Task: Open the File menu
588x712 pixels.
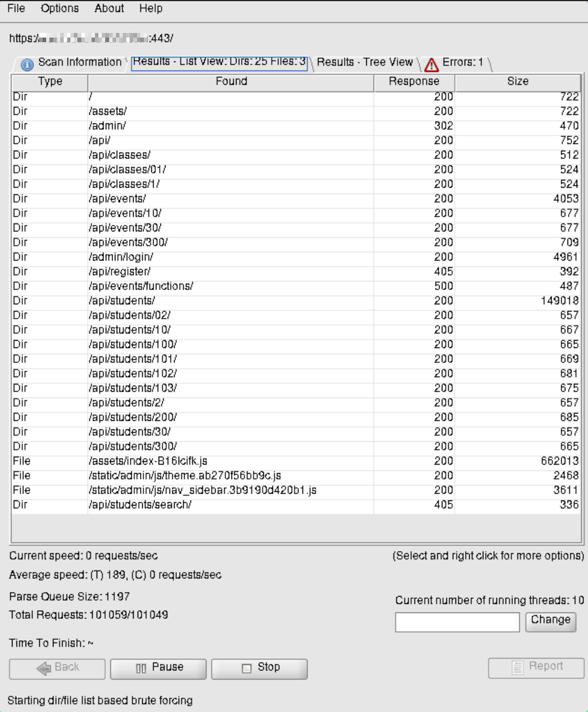Action: point(16,9)
